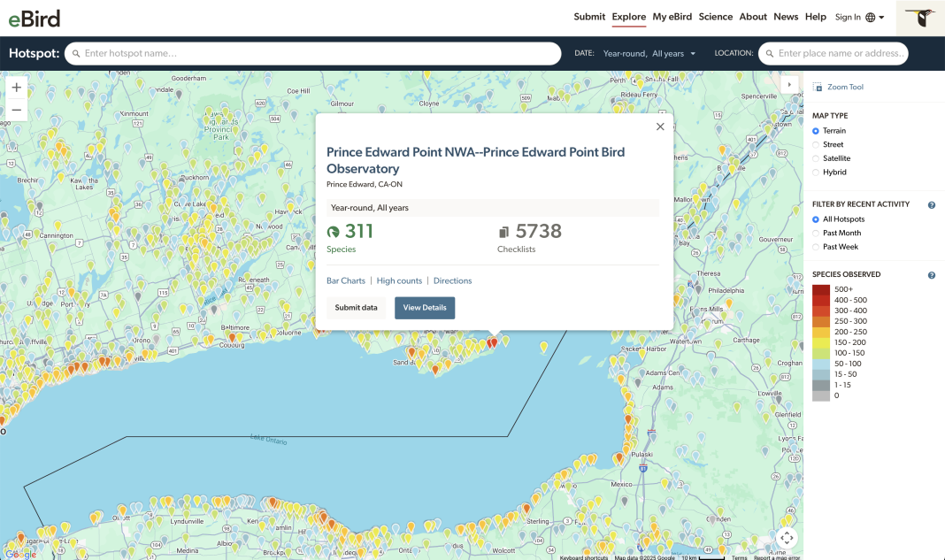Click the Species Observed help question mark
Screen dimensions: 945x560
pos(931,274)
